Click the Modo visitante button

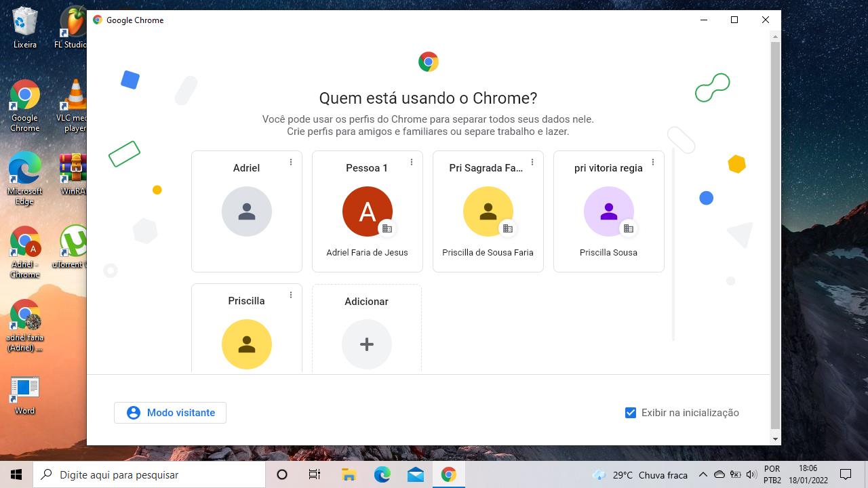pyautogui.click(x=170, y=413)
